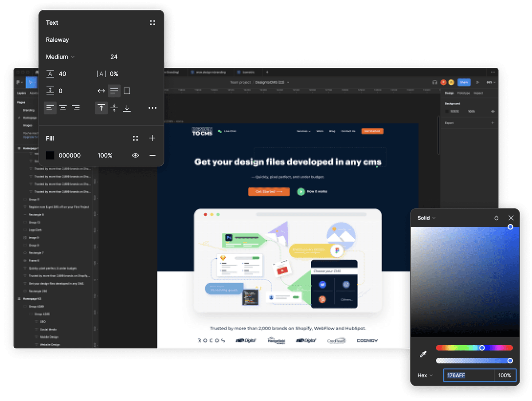Set text box to auto width
The image size is (532, 401).
101,91
